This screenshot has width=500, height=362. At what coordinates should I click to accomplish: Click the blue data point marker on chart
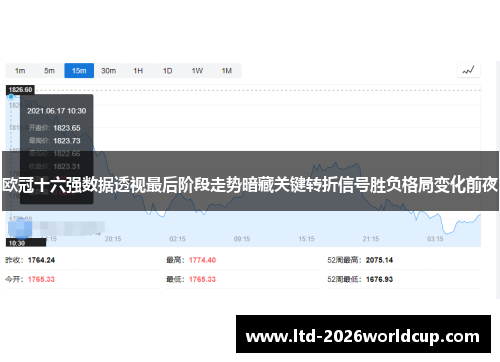coord(11,97)
